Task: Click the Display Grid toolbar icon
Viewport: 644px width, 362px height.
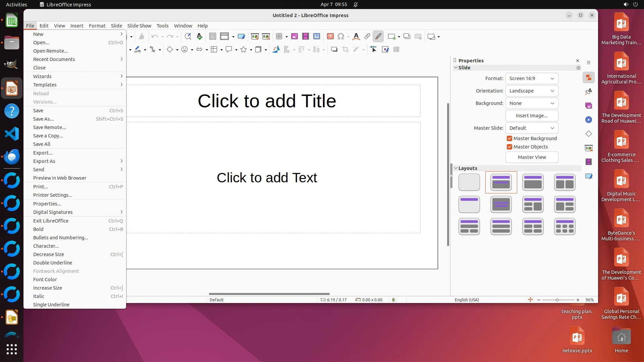Action: click(x=212, y=37)
